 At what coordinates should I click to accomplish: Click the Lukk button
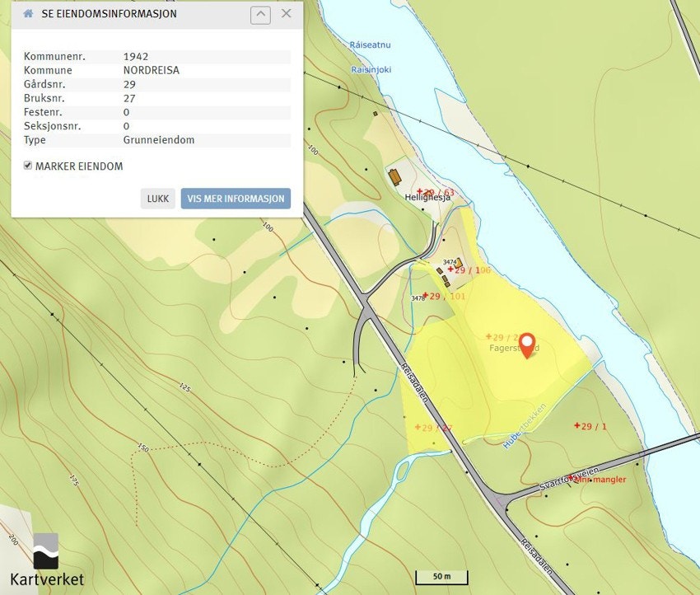[x=158, y=199]
